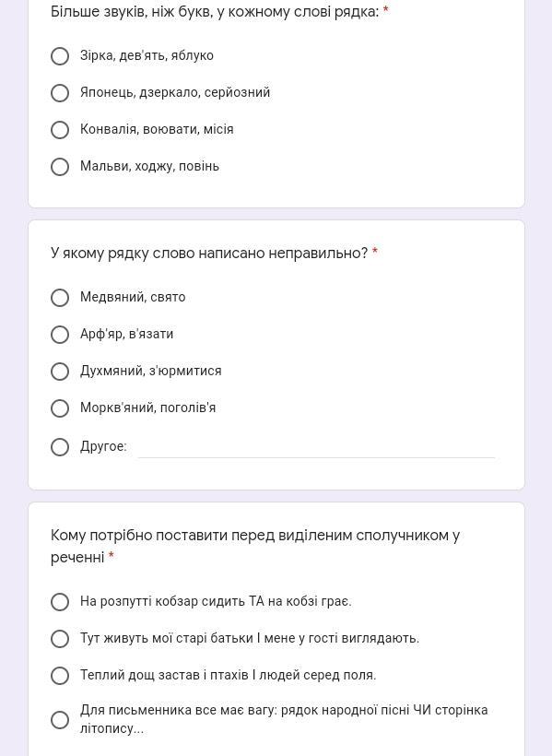This screenshot has width=552, height=756.
Task: Click the text "Японець, дзеркало, серйозний"
Action: point(175,92)
